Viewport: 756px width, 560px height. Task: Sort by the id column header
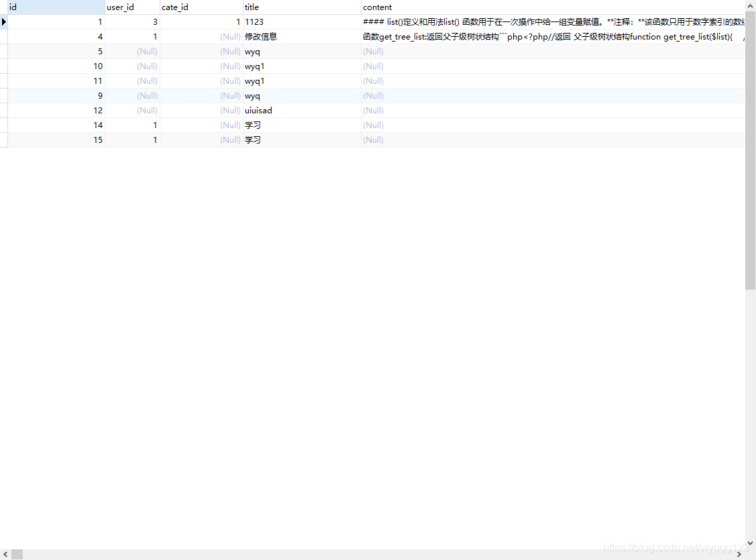click(x=56, y=7)
